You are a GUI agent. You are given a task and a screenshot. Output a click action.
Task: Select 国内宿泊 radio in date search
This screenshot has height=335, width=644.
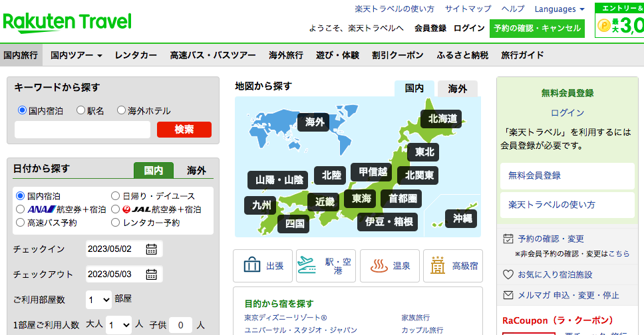pos(20,196)
